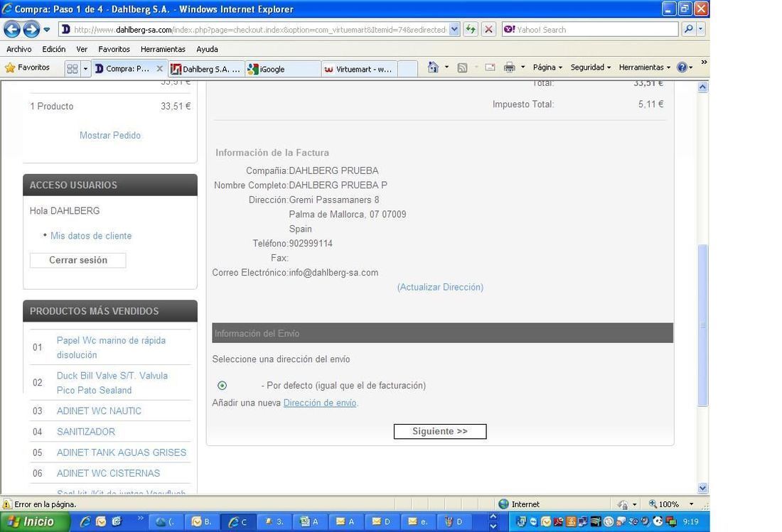This screenshot has height=532, width=782.
Task: Click the address bar URL field
Action: (254, 29)
